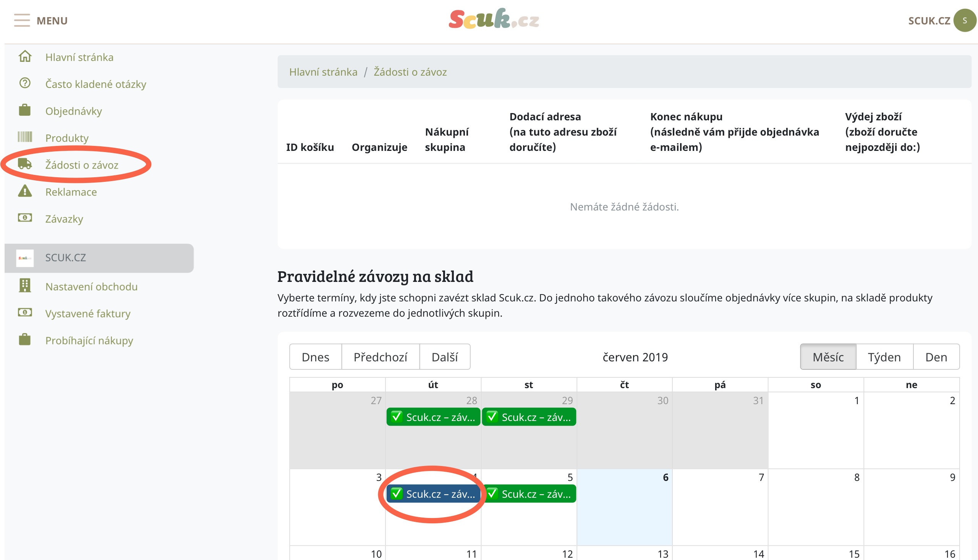Click the 'Nákupní skupina' column header
This screenshot has width=978, height=560.
point(447,139)
